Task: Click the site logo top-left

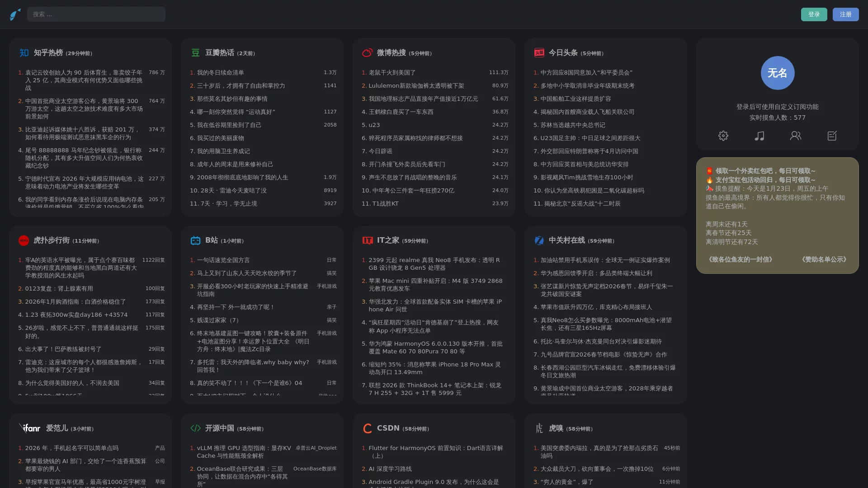Action: [14, 14]
